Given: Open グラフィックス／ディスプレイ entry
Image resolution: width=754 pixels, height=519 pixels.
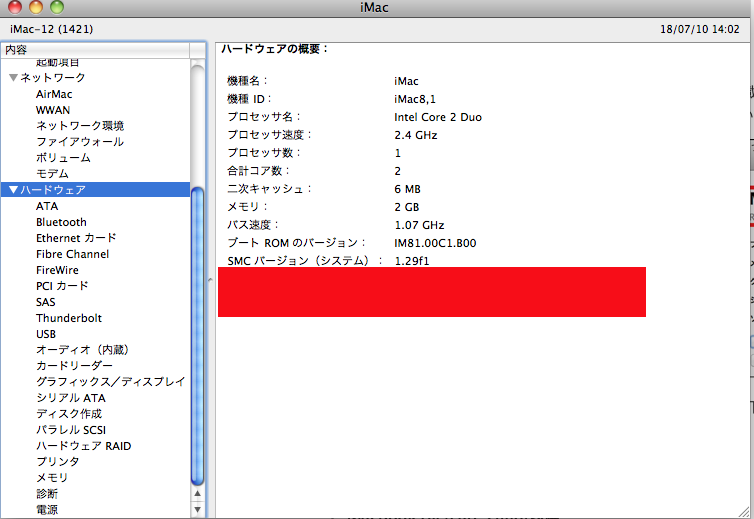Looking at the screenshot, I should pos(111,381).
